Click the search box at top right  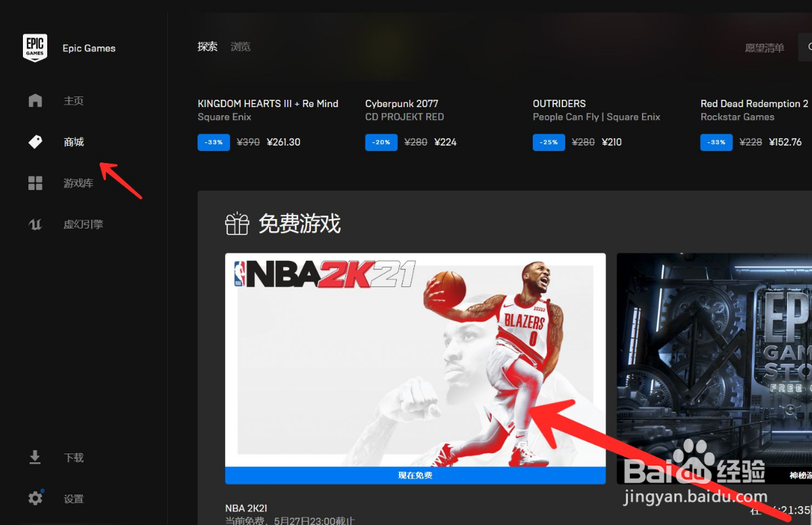(x=805, y=47)
